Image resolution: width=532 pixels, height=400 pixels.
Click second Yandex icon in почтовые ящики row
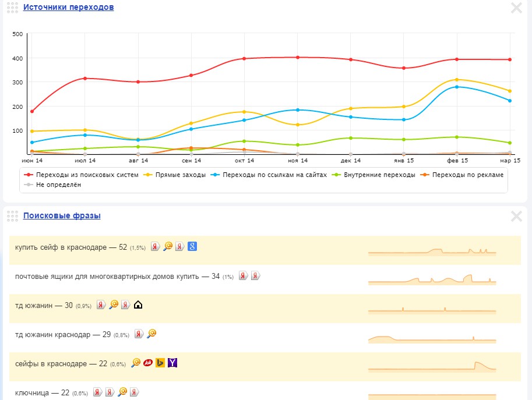click(255, 275)
